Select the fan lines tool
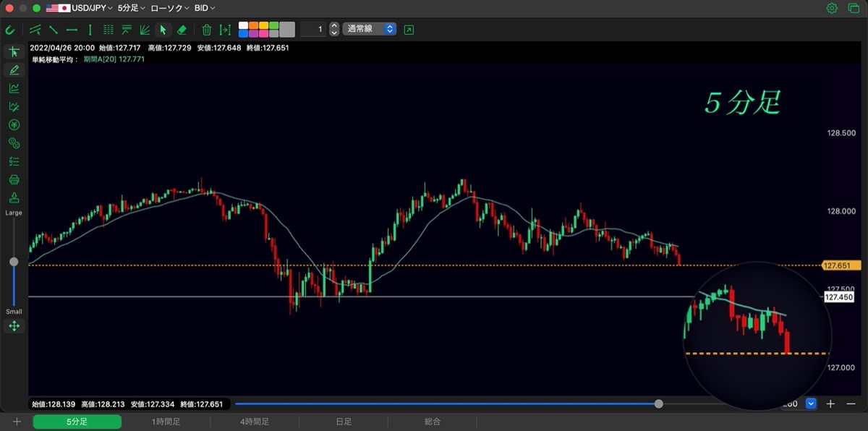Viewport: 868px width, 431px height. pos(145,30)
